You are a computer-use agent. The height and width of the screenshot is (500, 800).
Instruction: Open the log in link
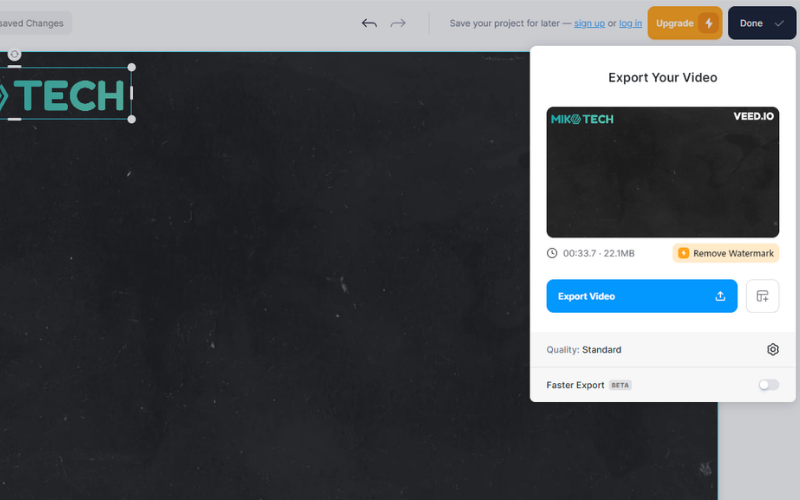(x=630, y=23)
